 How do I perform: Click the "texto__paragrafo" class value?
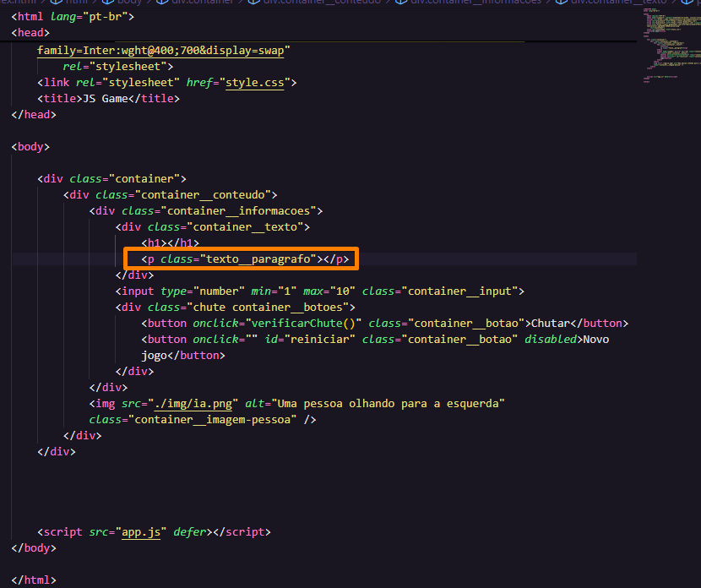coord(258,259)
